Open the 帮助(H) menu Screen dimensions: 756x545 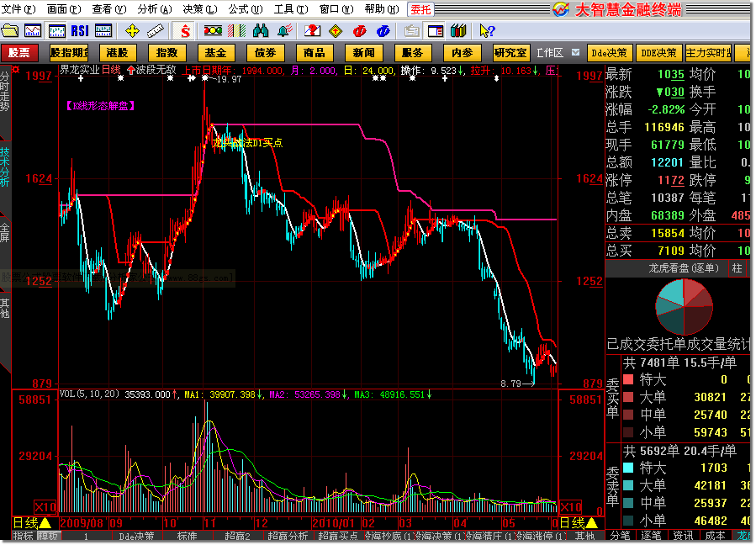pyautogui.click(x=382, y=9)
